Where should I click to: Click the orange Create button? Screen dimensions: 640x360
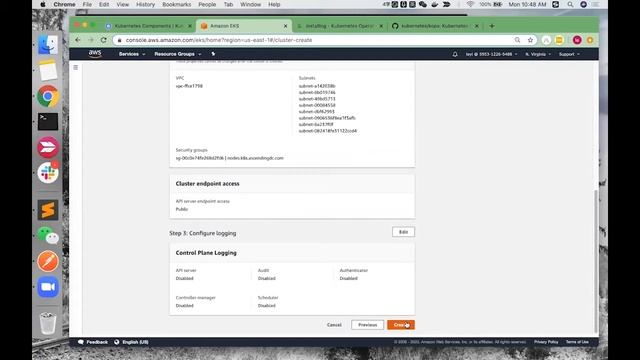coord(400,325)
